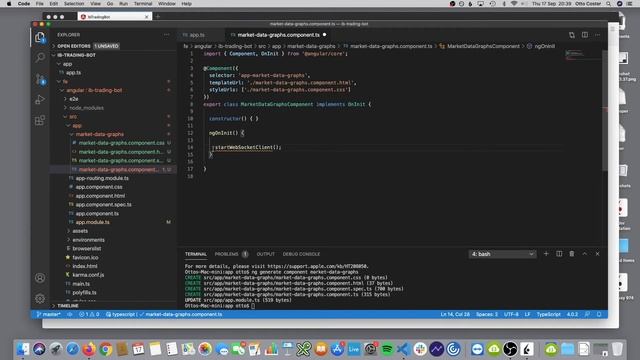Open the Explorer view in activity bar
This screenshot has height=360, width=640.
(40, 38)
